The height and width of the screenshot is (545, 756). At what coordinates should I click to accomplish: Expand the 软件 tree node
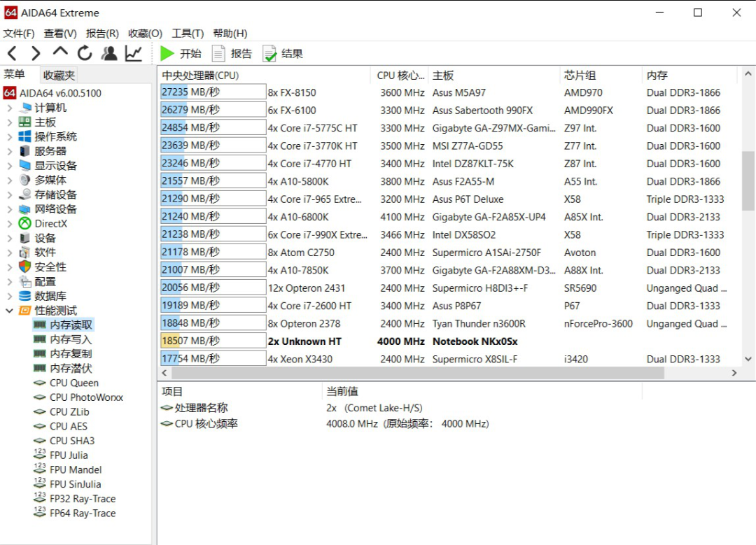(x=10, y=252)
